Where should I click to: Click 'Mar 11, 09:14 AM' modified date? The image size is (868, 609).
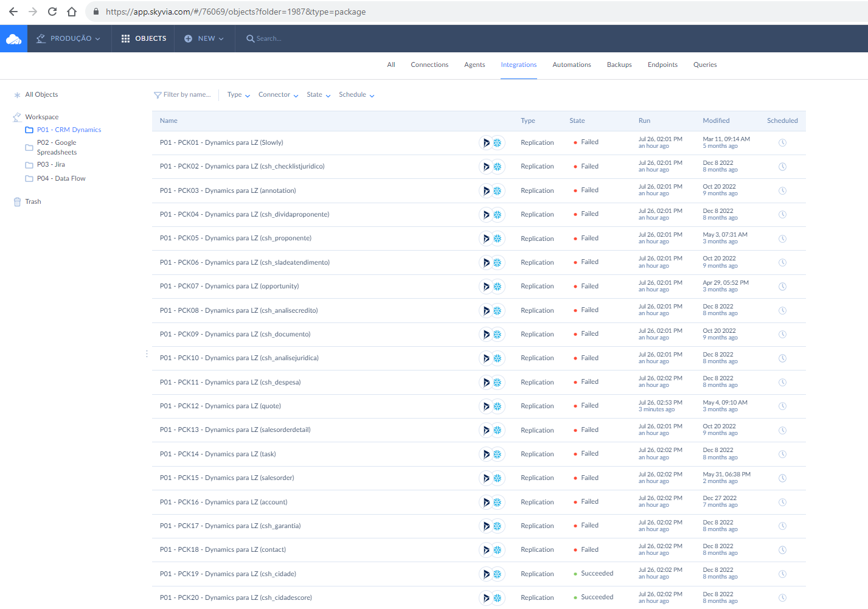pyautogui.click(x=726, y=139)
